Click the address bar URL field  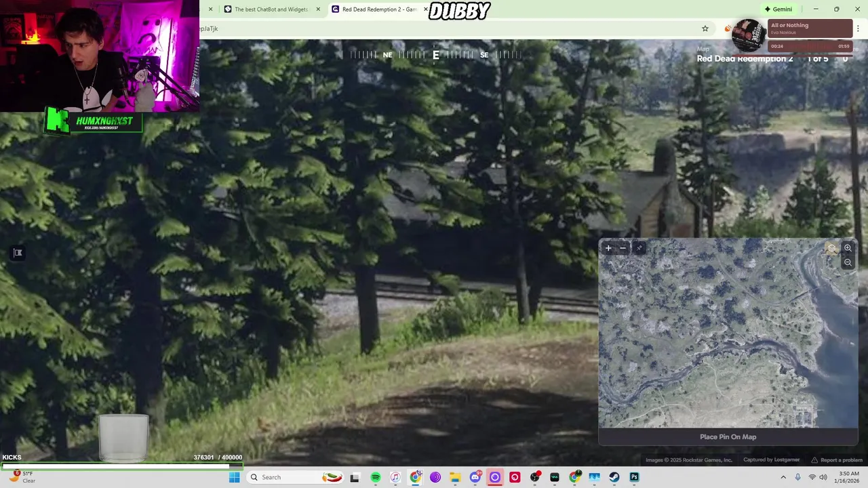[448, 28]
